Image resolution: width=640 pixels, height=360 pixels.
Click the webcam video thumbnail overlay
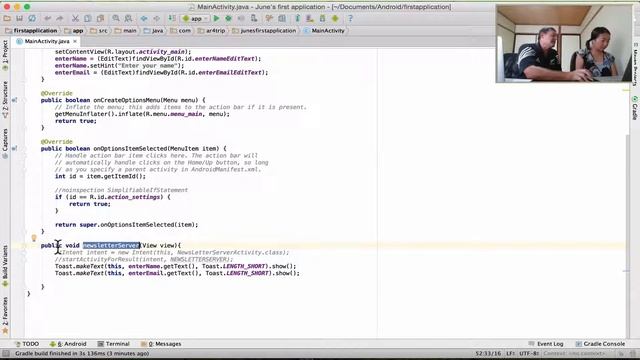click(563, 43)
